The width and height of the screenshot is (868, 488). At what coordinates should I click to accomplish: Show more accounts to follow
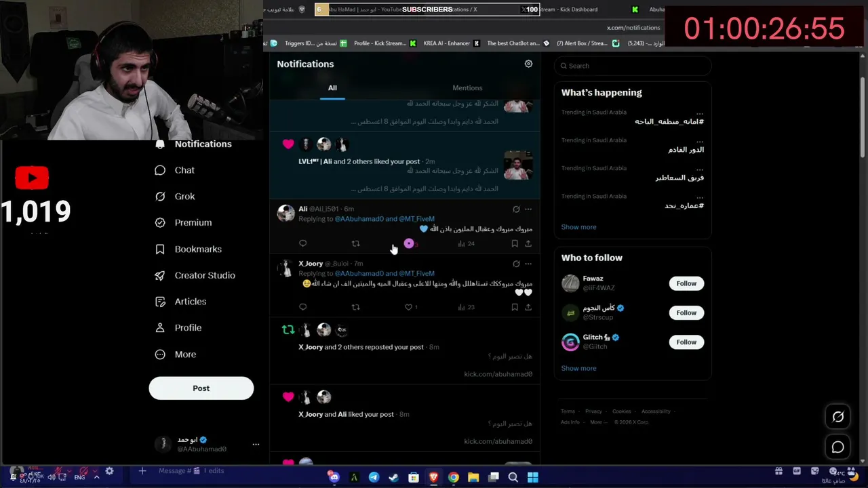pyautogui.click(x=578, y=368)
